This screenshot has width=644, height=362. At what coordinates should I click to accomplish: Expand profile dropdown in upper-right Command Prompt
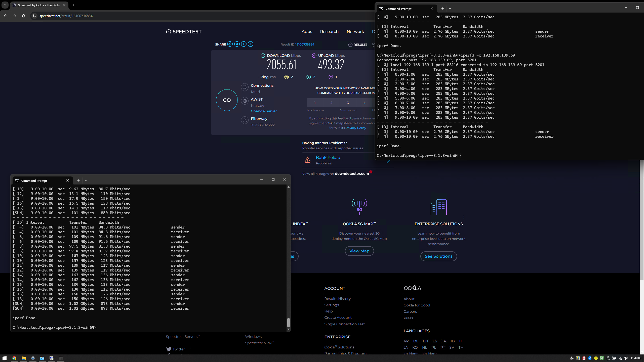[x=450, y=8]
